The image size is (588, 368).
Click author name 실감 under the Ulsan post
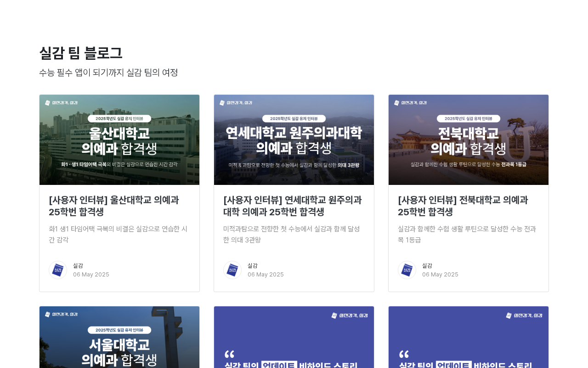coord(78,265)
